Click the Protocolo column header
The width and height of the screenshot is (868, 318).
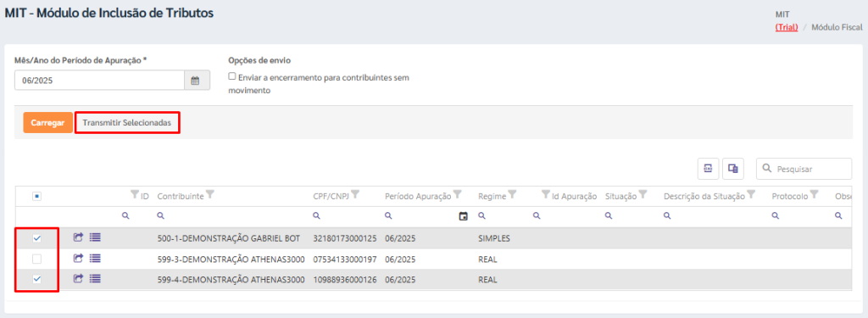[790, 196]
